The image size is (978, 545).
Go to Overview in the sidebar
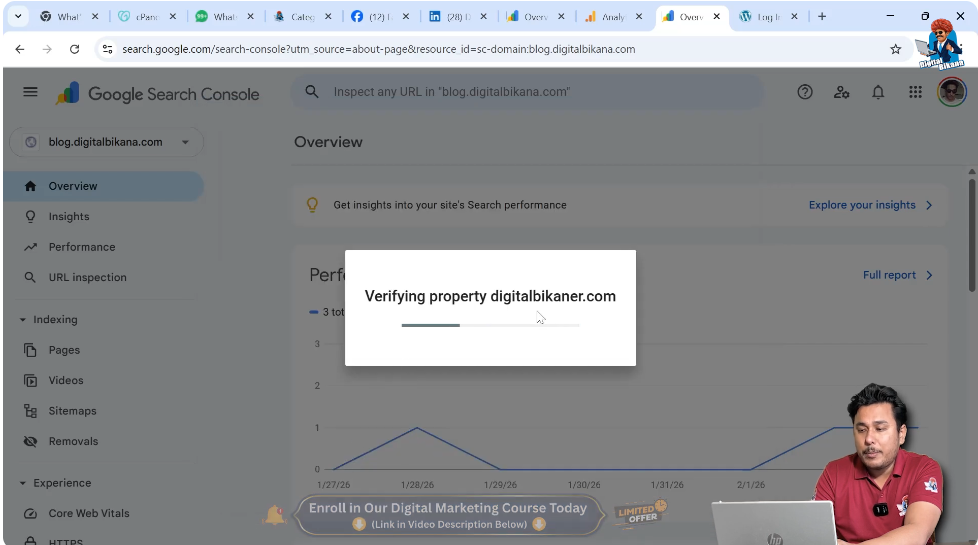[x=104, y=186]
